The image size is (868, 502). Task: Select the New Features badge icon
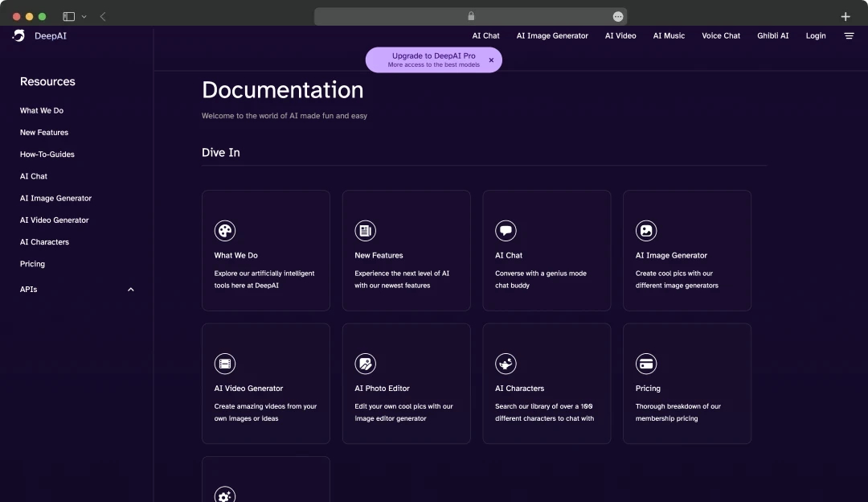coord(366,230)
